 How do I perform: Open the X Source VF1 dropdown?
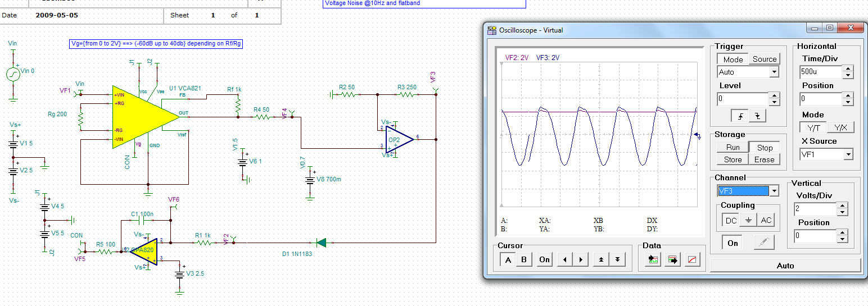point(848,154)
